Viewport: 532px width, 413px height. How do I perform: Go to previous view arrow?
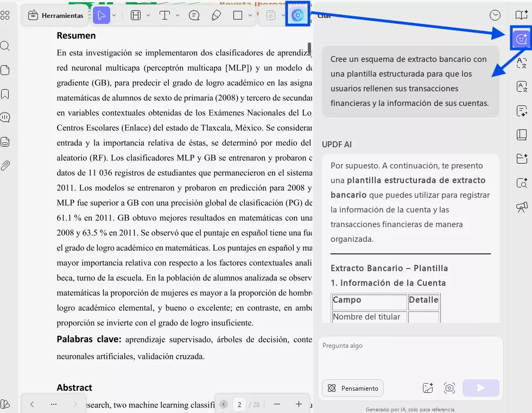tap(32, 404)
